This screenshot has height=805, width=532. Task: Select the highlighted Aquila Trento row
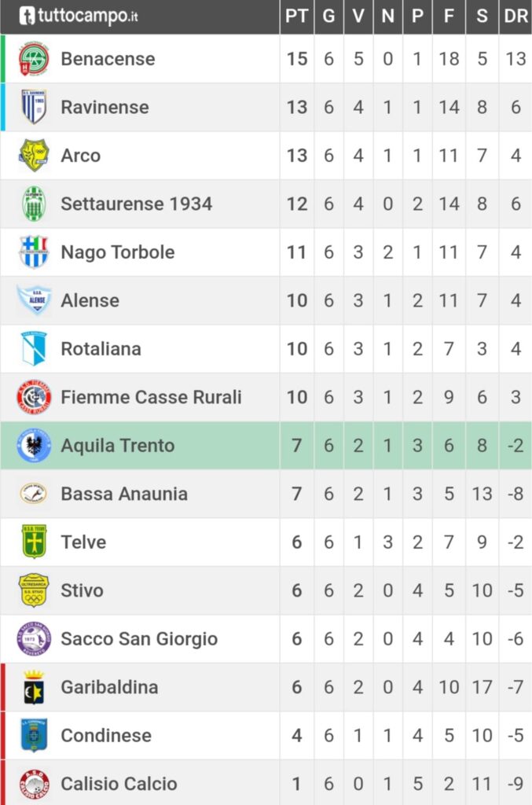(266, 446)
